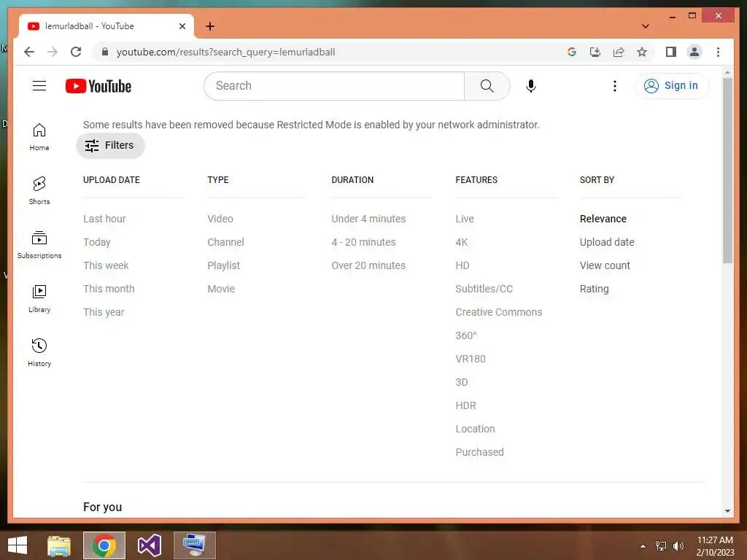Image resolution: width=747 pixels, height=560 pixels.
Task: Activate voice search microphone
Action: point(531,86)
